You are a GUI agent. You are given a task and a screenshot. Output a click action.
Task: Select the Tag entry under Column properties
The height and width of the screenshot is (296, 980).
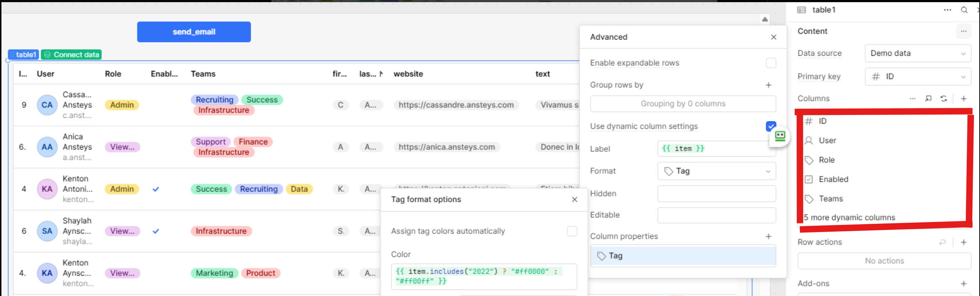coord(683,256)
